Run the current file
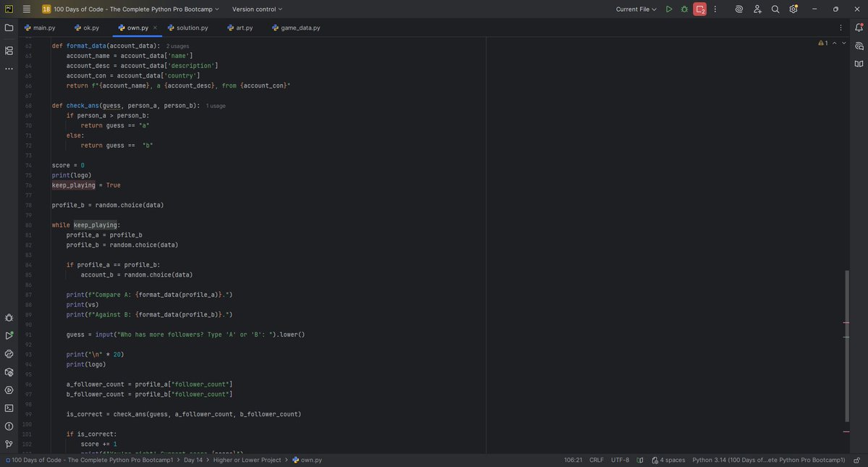868x467 pixels. (x=669, y=9)
